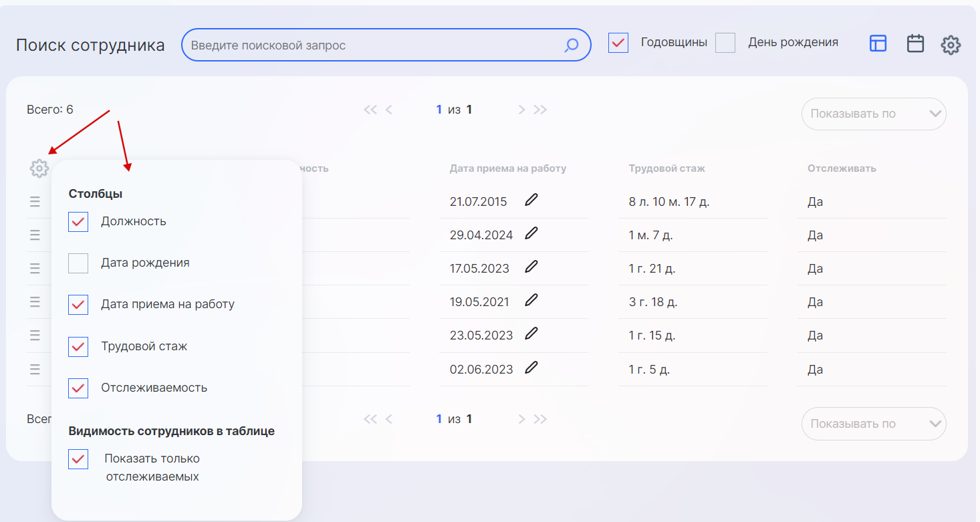
Task: Enable the День рождения checkbox
Action: click(725, 43)
